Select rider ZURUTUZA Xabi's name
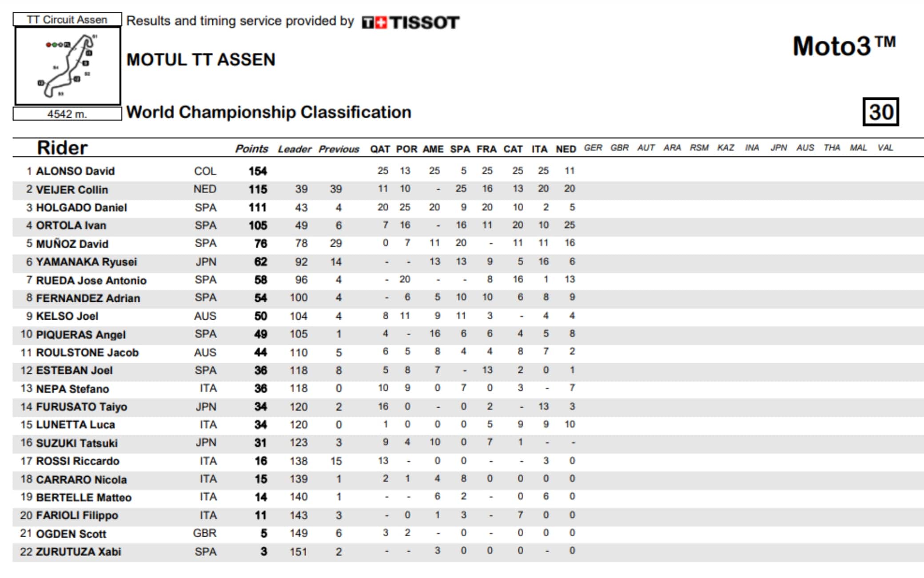Screen dimensions: 924x578 pos(78,552)
